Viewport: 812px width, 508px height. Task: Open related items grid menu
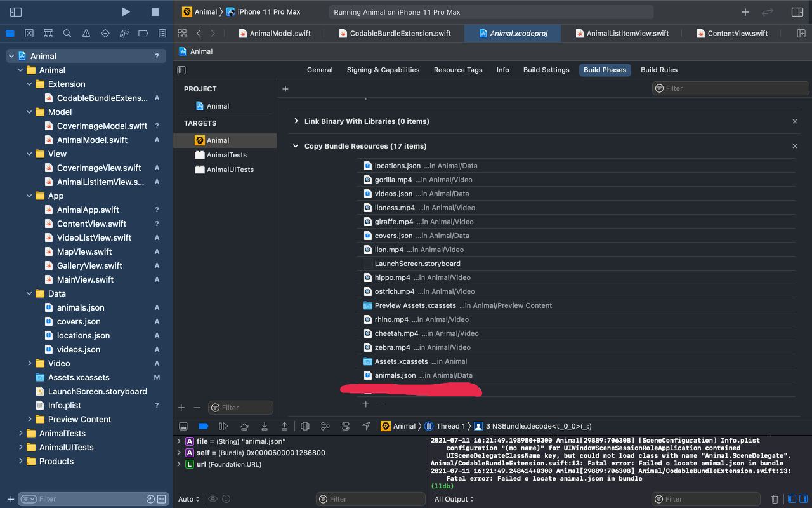click(x=182, y=33)
